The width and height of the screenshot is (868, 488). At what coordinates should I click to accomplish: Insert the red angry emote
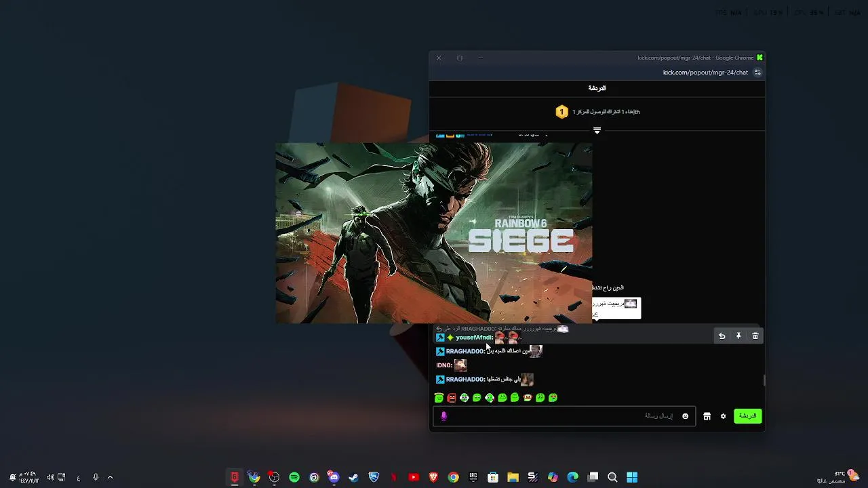coord(452,398)
